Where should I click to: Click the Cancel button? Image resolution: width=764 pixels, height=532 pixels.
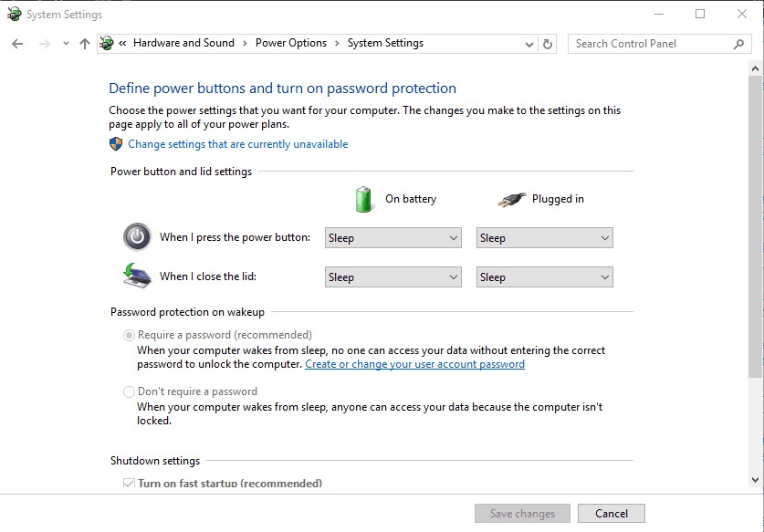coord(611,513)
